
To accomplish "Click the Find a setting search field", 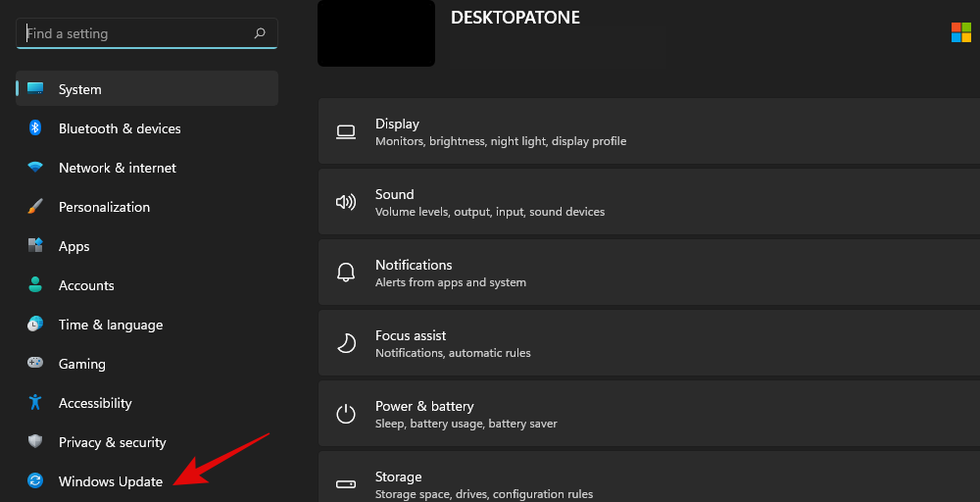I will (x=137, y=33).
